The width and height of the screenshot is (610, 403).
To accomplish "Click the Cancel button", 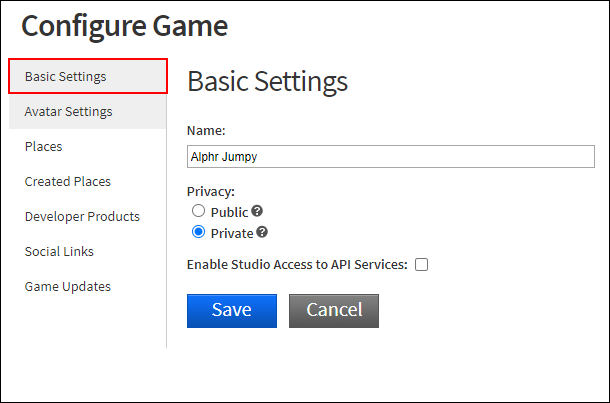I will coord(334,310).
